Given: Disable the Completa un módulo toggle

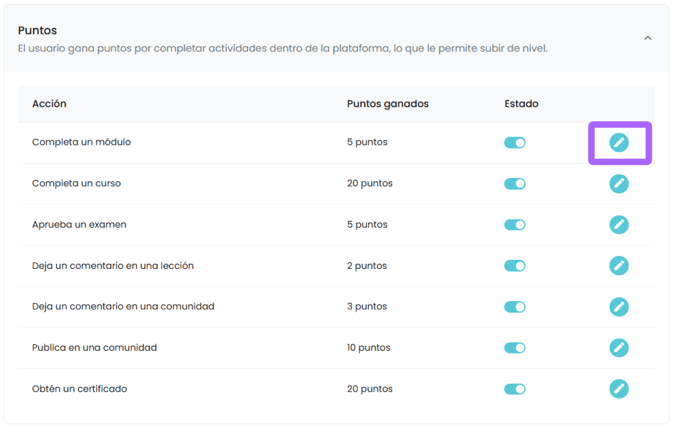Looking at the screenshot, I should (x=515, y=143).
